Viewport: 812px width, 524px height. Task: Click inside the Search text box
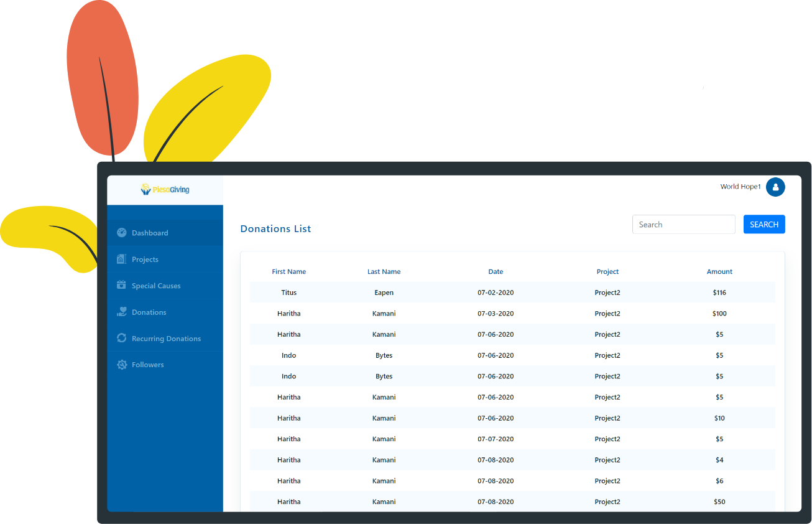683,224
